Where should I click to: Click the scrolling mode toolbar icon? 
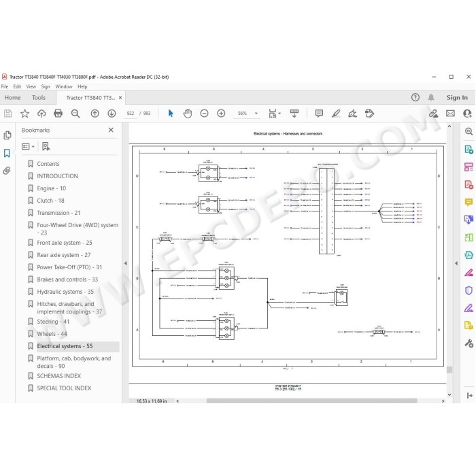pos(294,114)
